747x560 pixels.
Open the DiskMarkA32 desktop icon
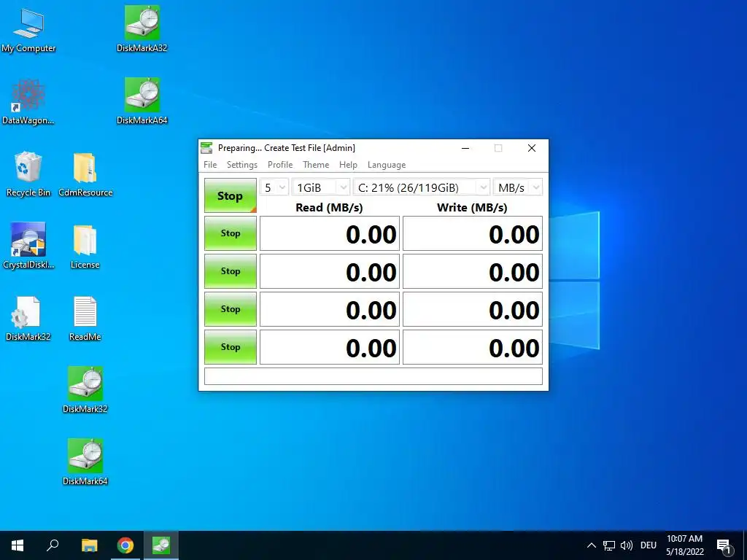(142, 28)
